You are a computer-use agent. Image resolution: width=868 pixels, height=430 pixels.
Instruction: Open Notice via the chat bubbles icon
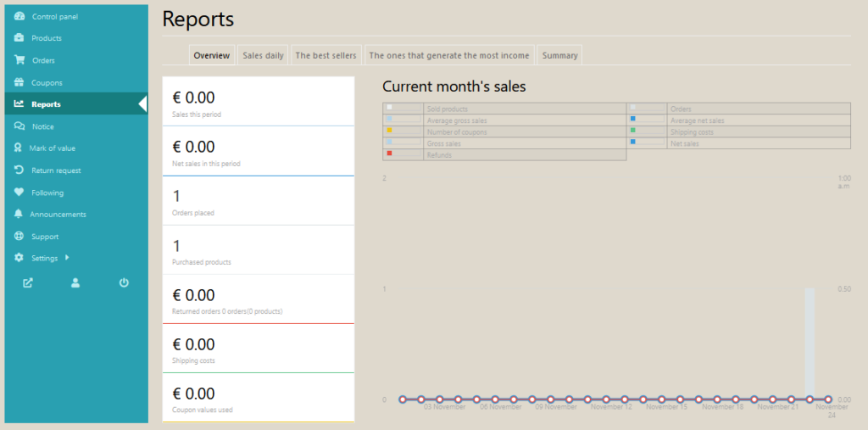pyautogui.click(x=19, y=126)
